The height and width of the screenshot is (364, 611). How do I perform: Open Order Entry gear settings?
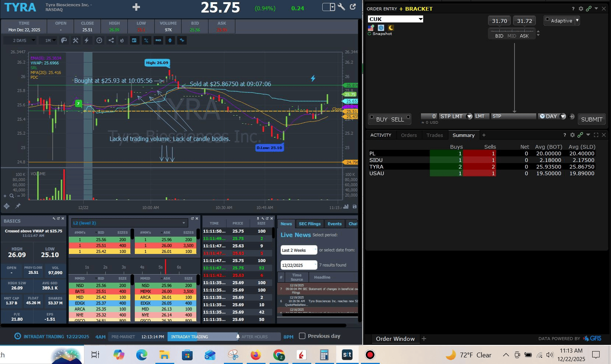(x=581, y=8)
